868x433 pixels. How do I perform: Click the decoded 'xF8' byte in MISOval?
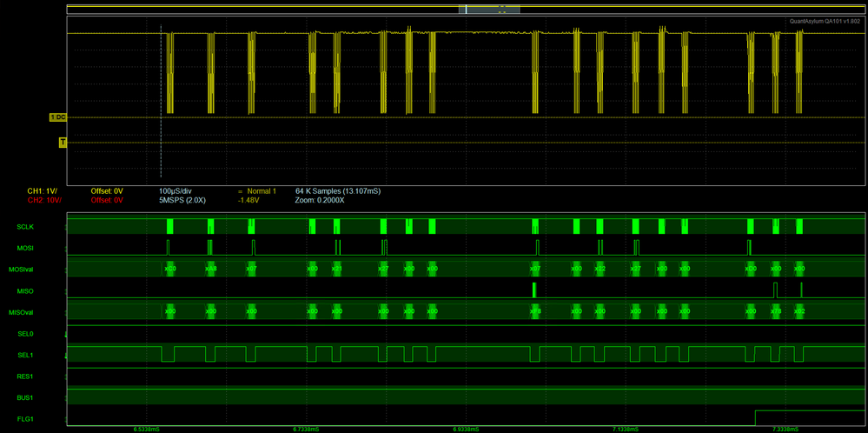pos(534,311)
